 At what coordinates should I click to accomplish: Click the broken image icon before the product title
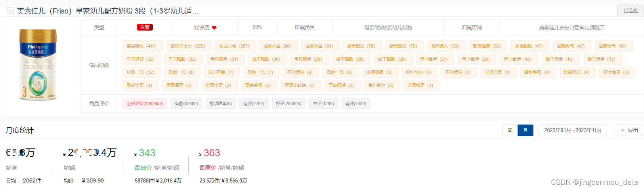[x=10, y=11]
